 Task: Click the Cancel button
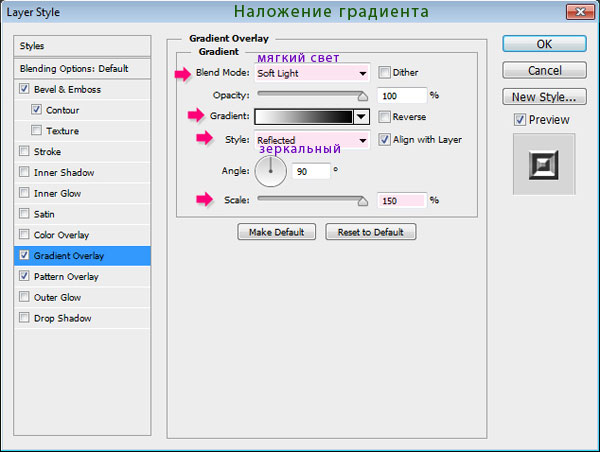[x=544, y=70]
